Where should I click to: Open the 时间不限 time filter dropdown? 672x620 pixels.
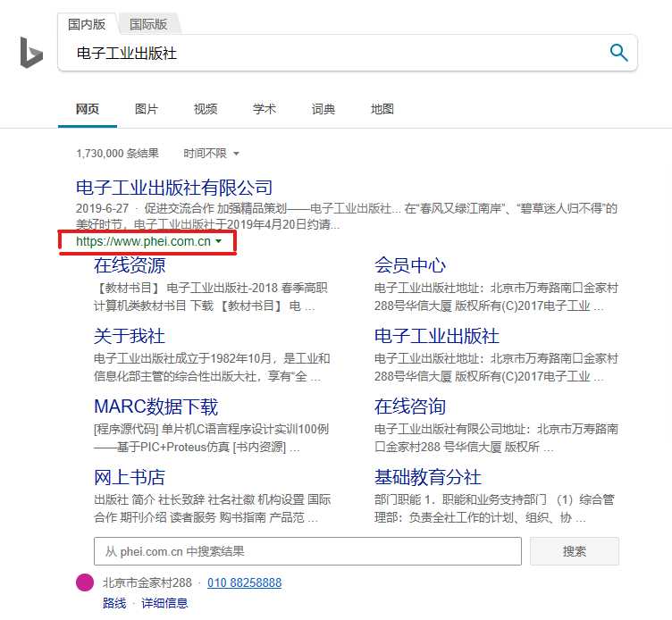coord(211,154)
